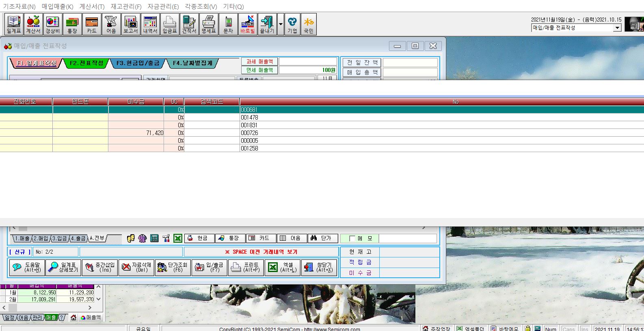
Task: Open the 자금관리(E) menu
Action: (163, 7)
